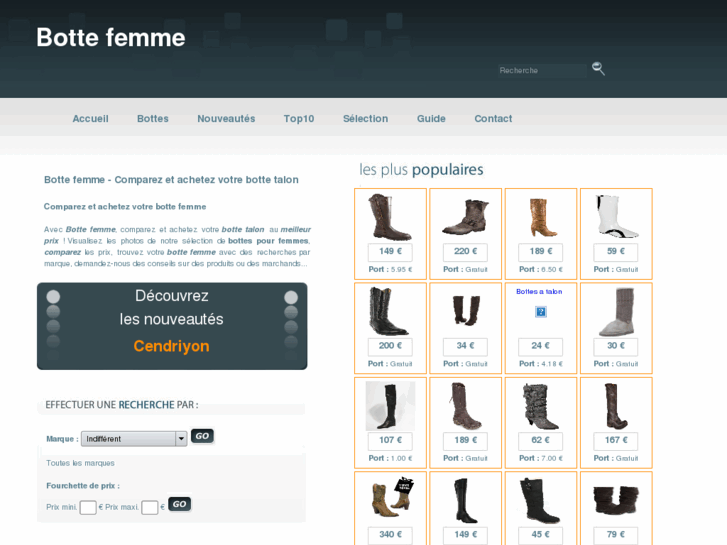This screenshot has height=545, width=727.
Task: Go to the Bottes menu item
Action: 153,119
